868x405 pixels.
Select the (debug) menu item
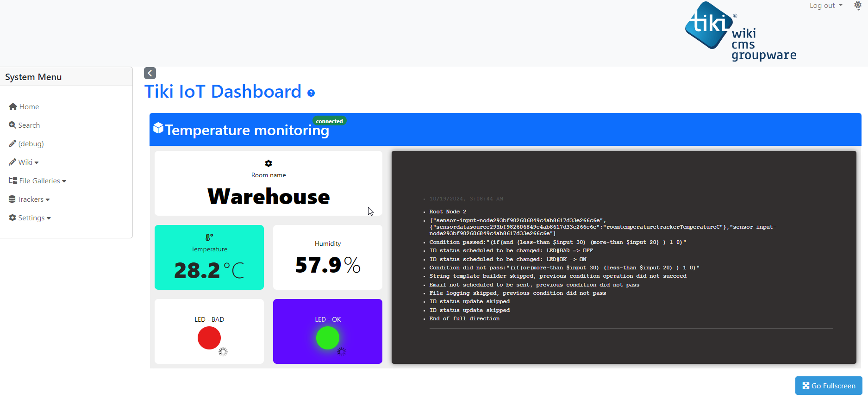coord(31,143)
